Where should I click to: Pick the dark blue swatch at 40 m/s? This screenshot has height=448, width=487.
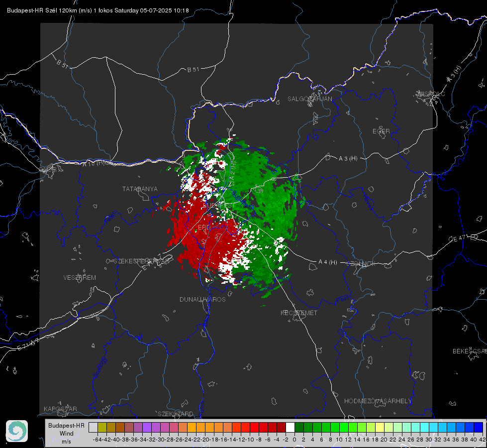(479, 428)
